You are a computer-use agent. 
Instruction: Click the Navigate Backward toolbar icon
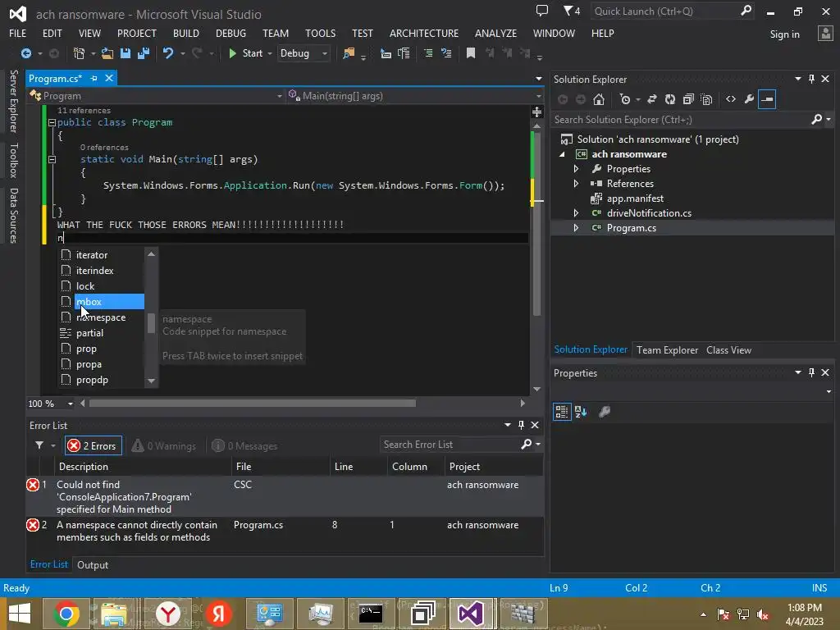25,53
